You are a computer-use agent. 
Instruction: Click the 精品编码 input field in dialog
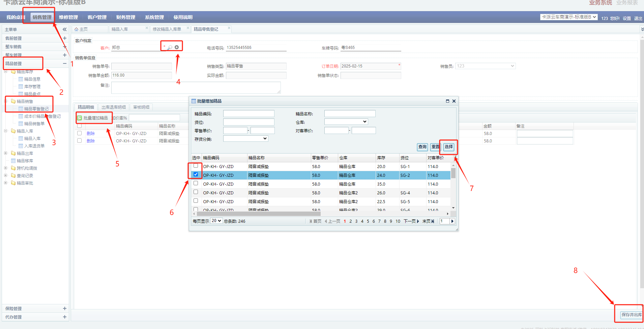tap(248, 114)
